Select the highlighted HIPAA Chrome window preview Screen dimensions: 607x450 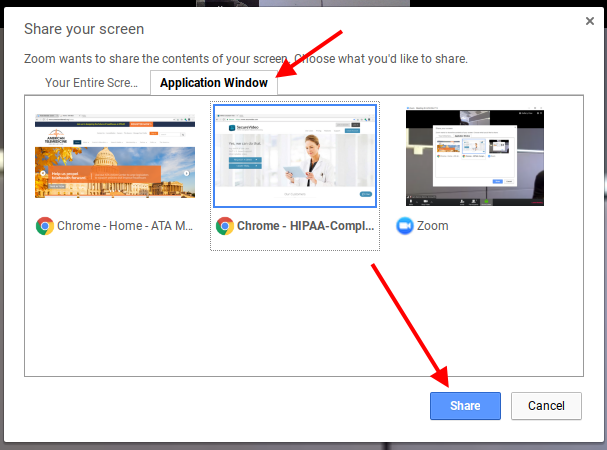click(295, 157)
